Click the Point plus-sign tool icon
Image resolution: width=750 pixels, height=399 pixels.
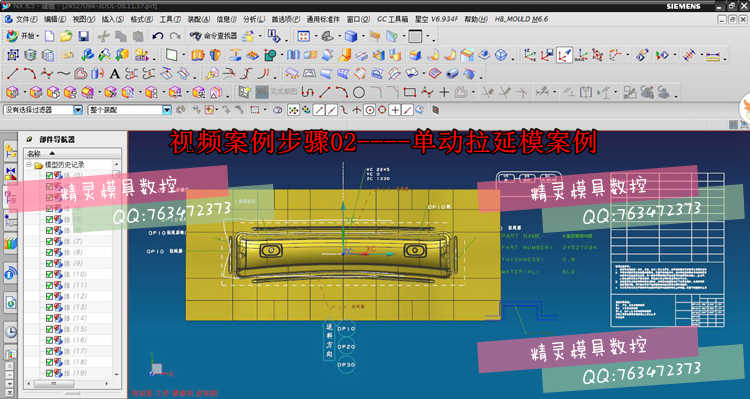(x=444, y=92)
